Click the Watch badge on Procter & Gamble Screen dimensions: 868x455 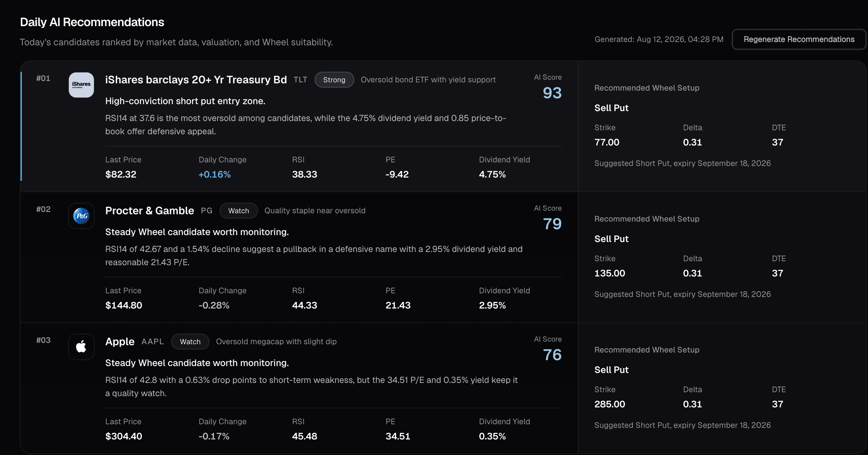click(x=239, y=211)
